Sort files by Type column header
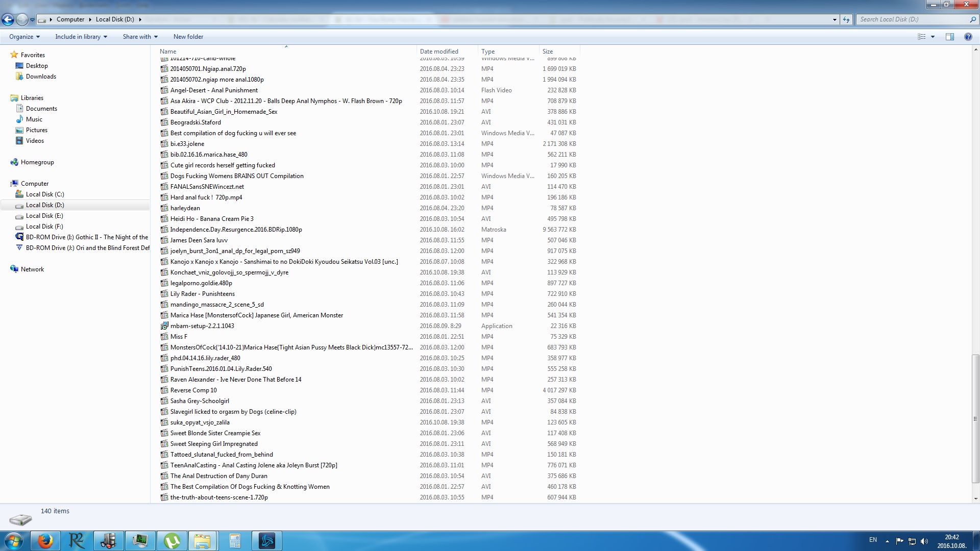Screen dimensions: 980x551 pos(508,52)
